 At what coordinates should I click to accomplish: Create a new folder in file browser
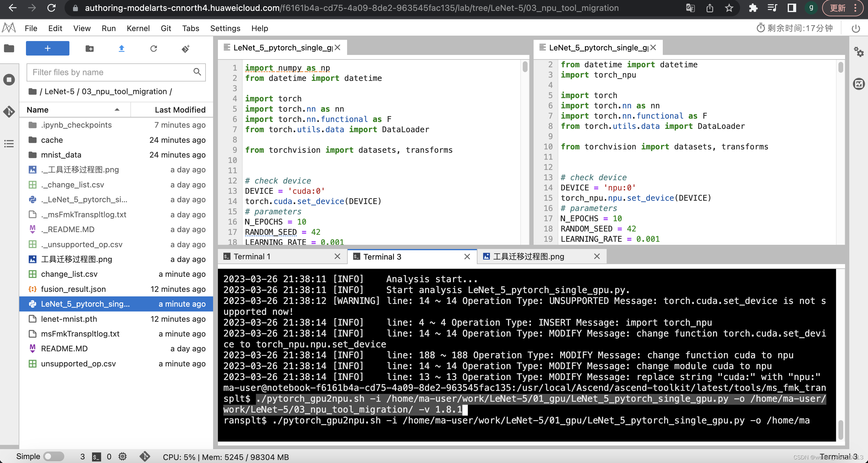click(x=90, y=49)
